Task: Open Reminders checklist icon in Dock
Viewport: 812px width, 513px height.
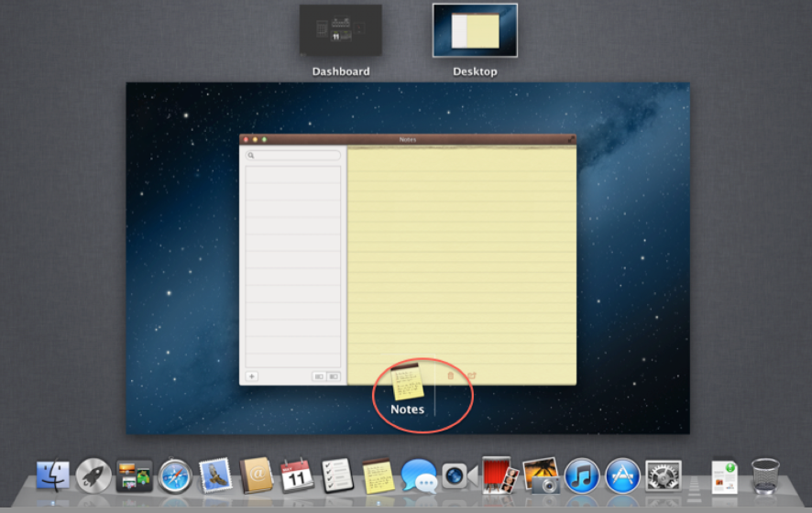Action: (337, 476)
